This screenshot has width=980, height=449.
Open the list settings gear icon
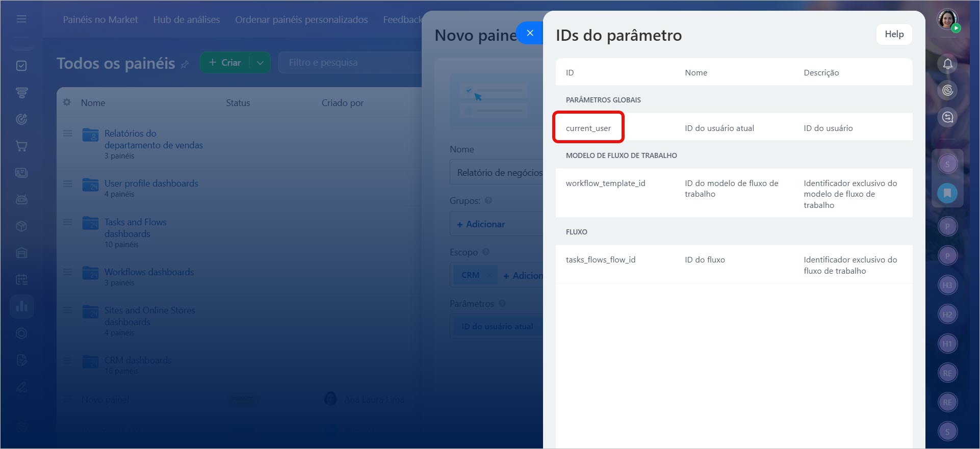point(67,102)
